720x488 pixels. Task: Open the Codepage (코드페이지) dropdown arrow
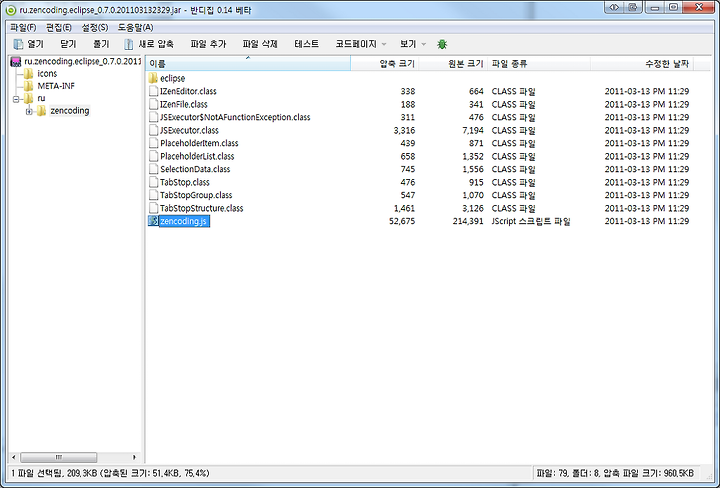[384, 45]
